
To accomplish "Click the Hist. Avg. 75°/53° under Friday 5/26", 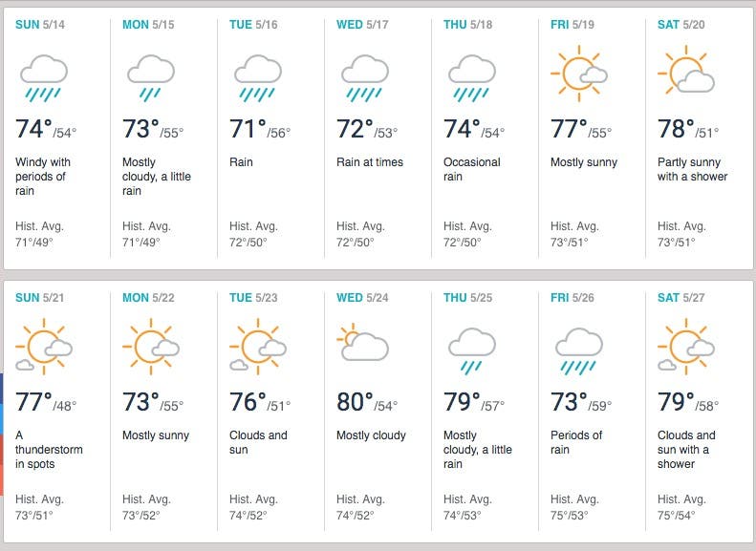I will tap(575, 507).
